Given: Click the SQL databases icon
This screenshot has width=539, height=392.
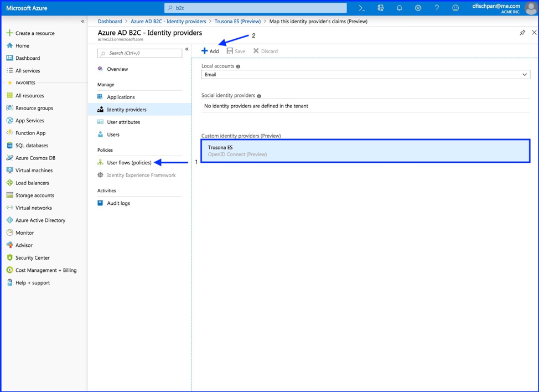Looking at the screenshot, I should click(x=9, y=145).
